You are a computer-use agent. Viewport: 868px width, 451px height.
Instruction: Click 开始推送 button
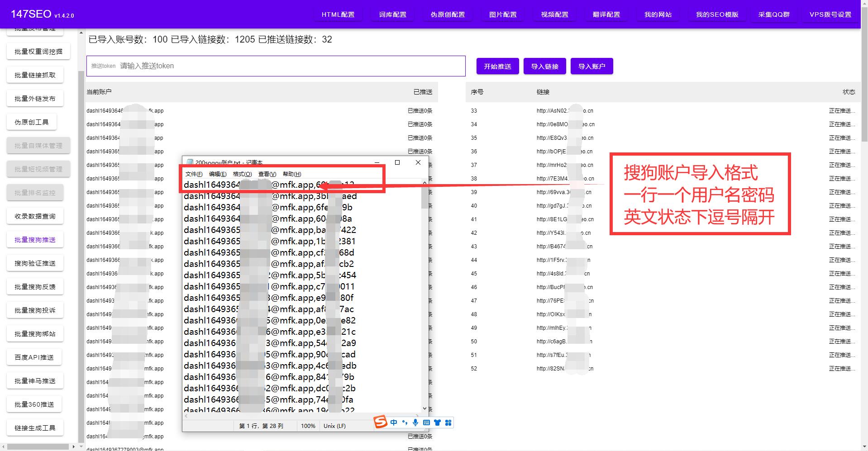497,66
